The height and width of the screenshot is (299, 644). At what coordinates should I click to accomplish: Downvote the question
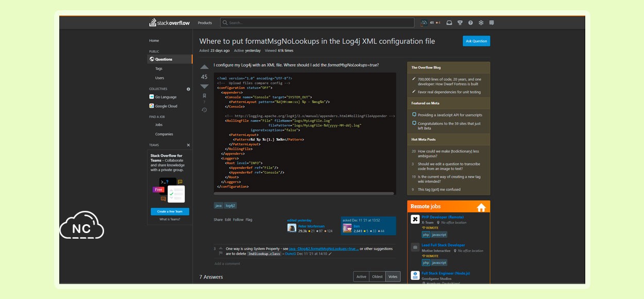[205, 86]
